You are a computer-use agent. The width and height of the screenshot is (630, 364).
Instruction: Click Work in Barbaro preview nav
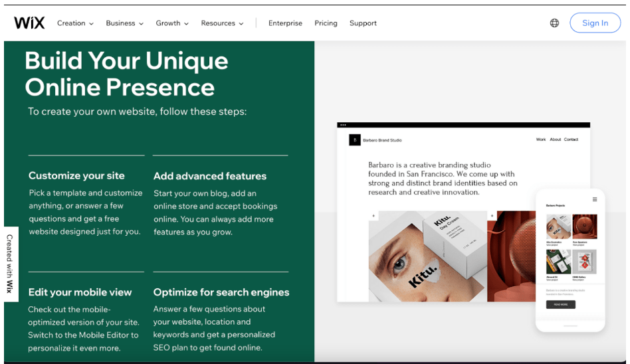point(541,139)
